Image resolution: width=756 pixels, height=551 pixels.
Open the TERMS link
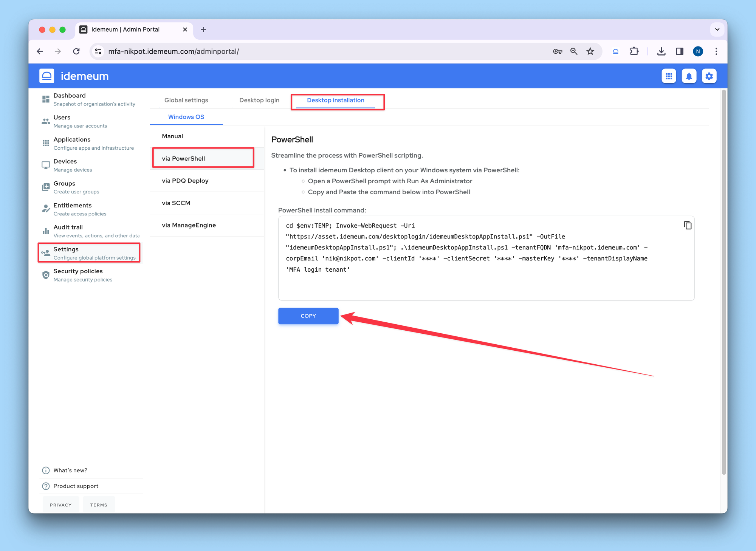click(x=99, y=505)
